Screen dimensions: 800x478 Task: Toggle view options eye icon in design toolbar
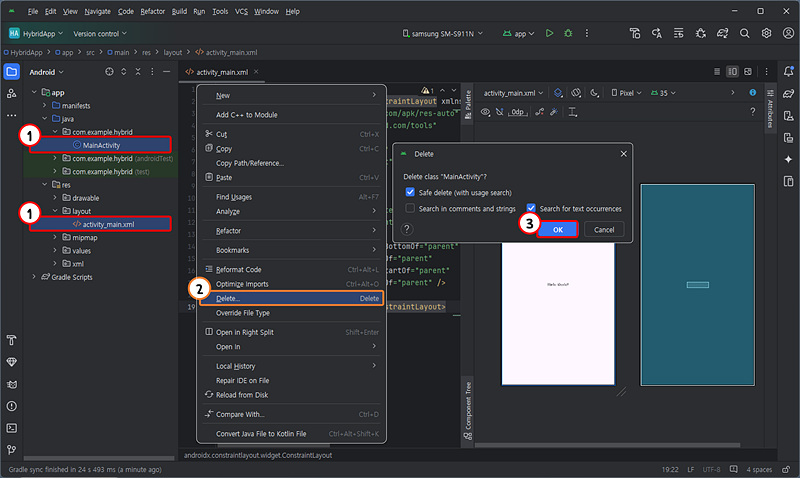pos(485,112)
